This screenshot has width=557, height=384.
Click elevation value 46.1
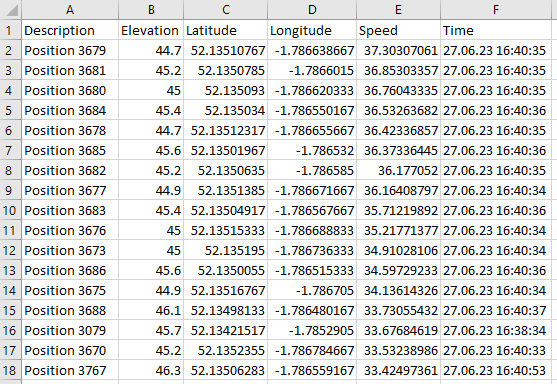click(151, 310)
